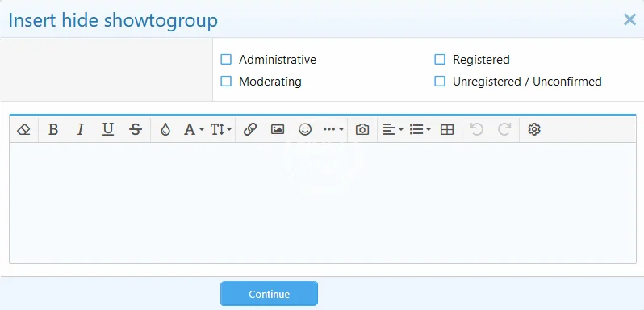Viewport: 644px width, 310px height.
Task: Enable the Registered group checkbox
Action: pyautogui.click(x=440, y=60)
